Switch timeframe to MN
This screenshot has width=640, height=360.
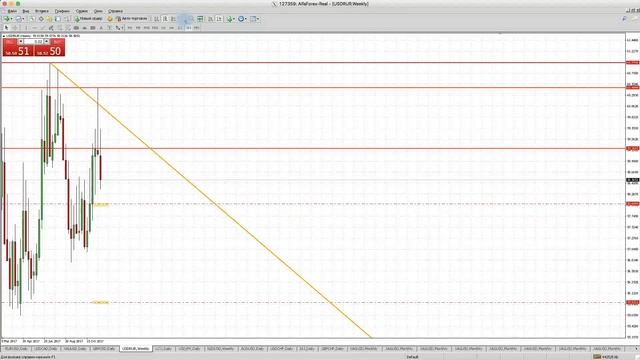tap(197, 28)
